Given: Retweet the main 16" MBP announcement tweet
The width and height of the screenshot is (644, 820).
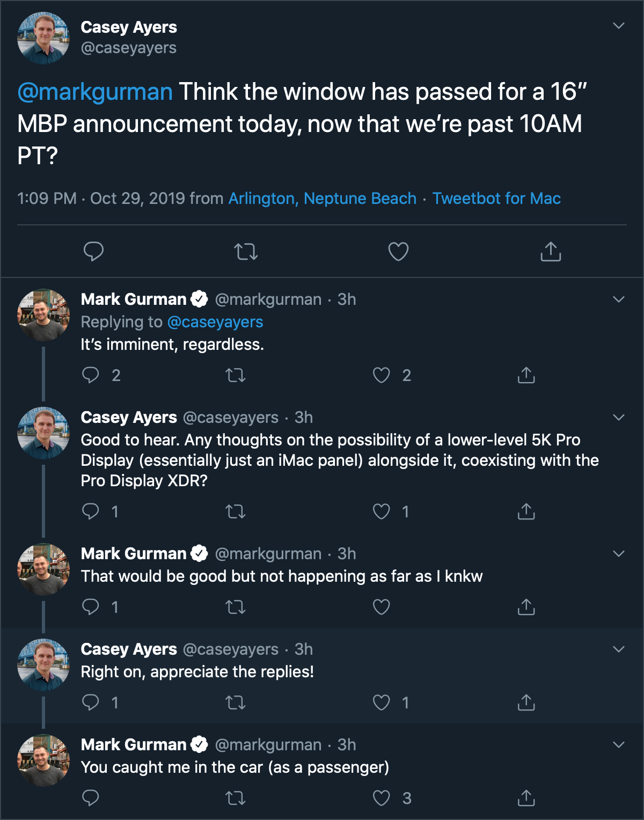Looking at the screenshot, I should tap(246, 251).
